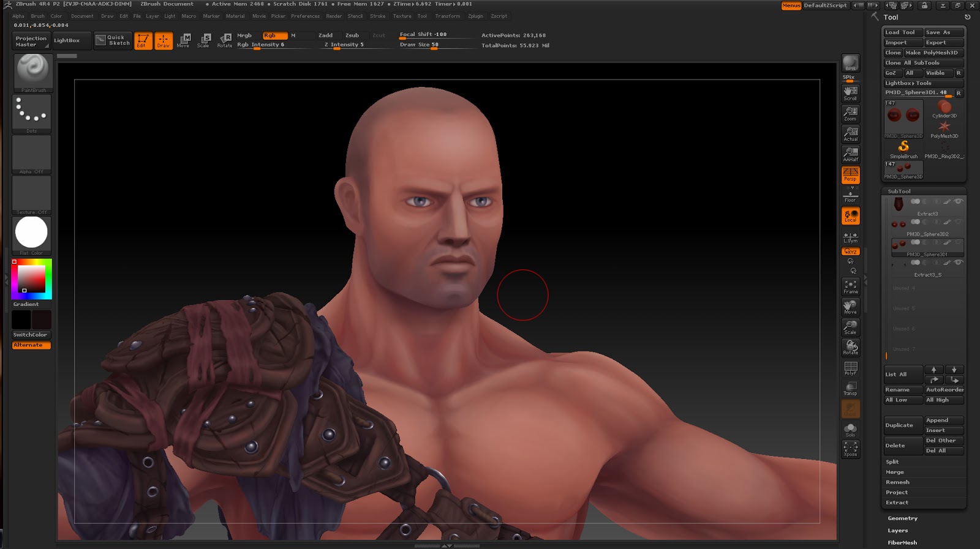Reset the Tool palette with circular arrow
The image size is (980, 549).
click(x=968, y=17)
